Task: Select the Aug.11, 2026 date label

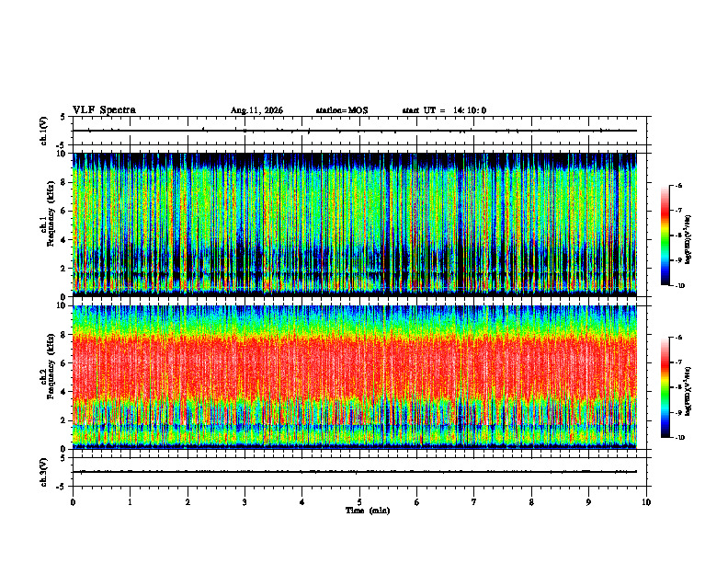Action: (x=256, y=110)
